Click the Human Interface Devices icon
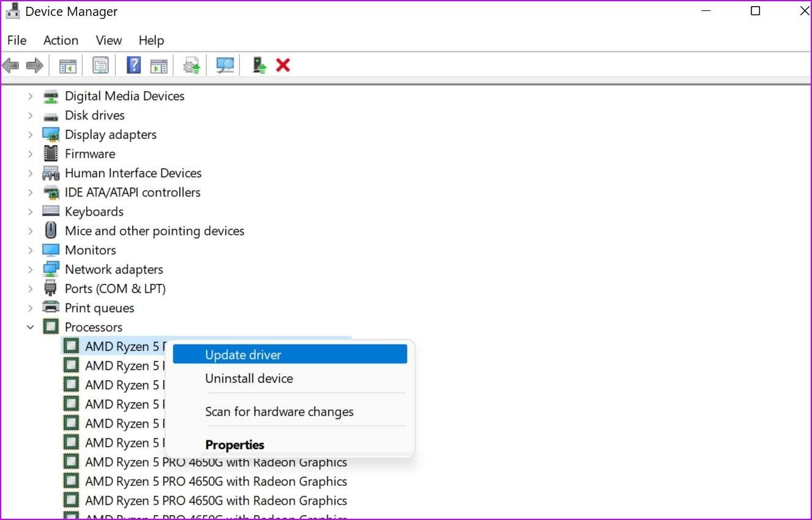 point(51,173)
